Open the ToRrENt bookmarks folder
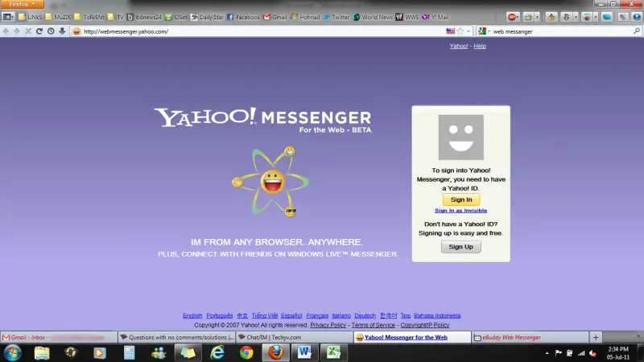 tap(89, 17)
